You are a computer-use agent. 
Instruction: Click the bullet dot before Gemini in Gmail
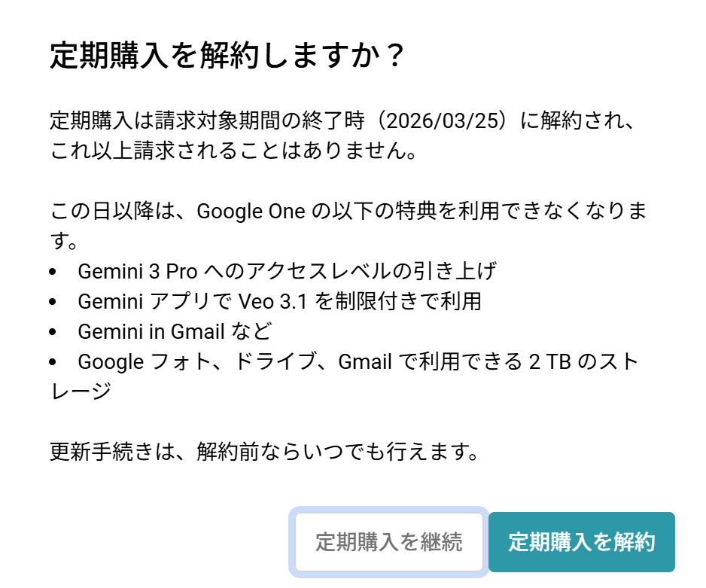pyautogui.click(x=53, y=332)
